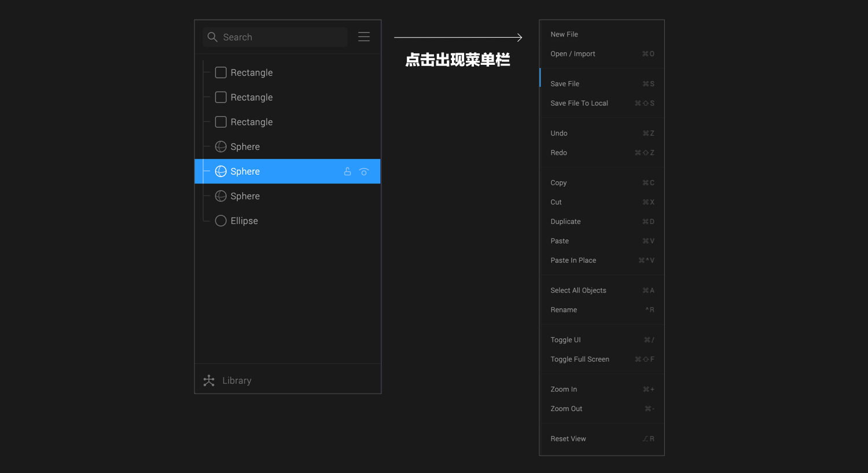Click the rectangle icon of the third Rectangle layer
This screenshot has height=473, width=868.
point(220,122)
